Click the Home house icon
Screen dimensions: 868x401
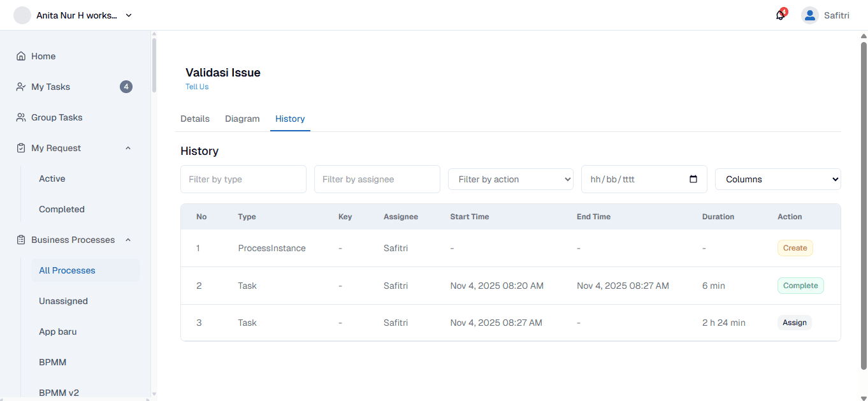click(21, 56)
